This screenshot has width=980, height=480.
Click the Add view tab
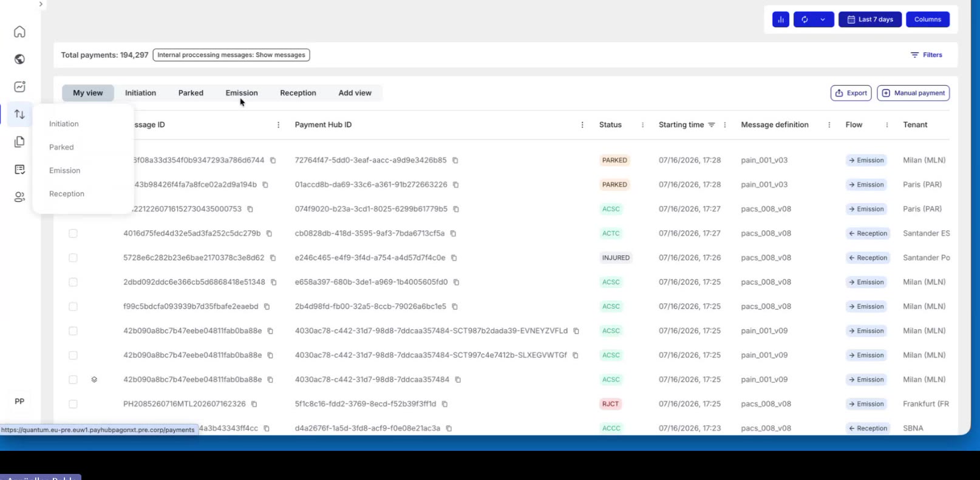355,93
